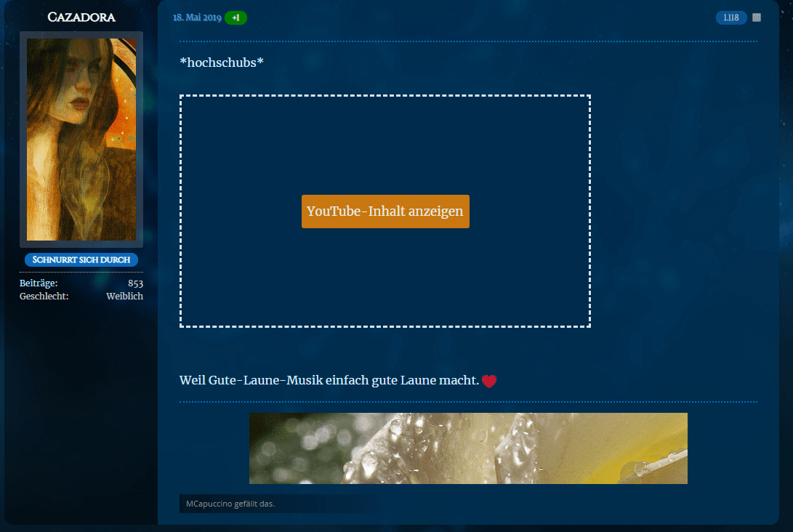Open post number 1.118 permalink
Viewport: 793px width, 532px height.
[x=730, y=17]
